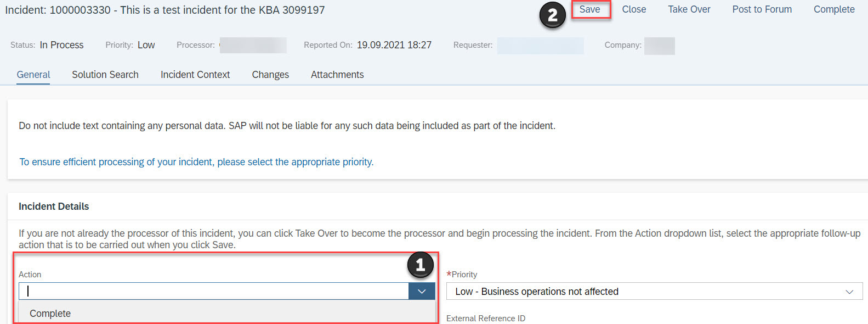The image size is (868, 324).
Task: Click the blurred Processor name value
Action: 253,45
